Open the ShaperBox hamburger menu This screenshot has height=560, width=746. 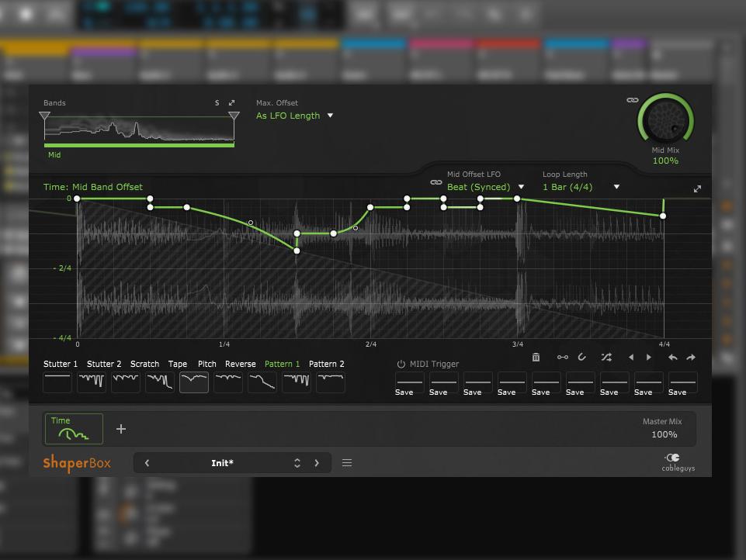click(347, 463)
